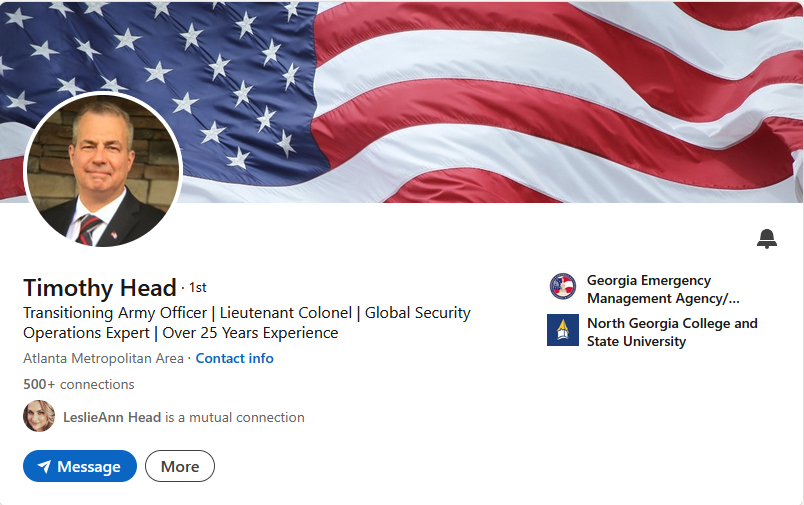Click LeslieAnn Head's small avatar picture
The width and height of the screenshot is (804, 505).
(x=39, y=416)
